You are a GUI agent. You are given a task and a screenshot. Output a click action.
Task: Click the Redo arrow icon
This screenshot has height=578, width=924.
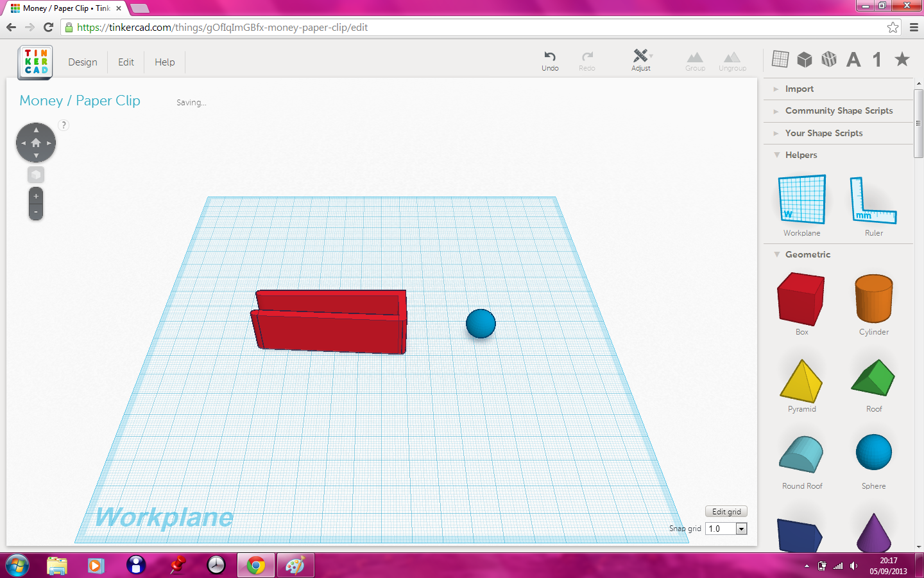(x=587, y=57)
